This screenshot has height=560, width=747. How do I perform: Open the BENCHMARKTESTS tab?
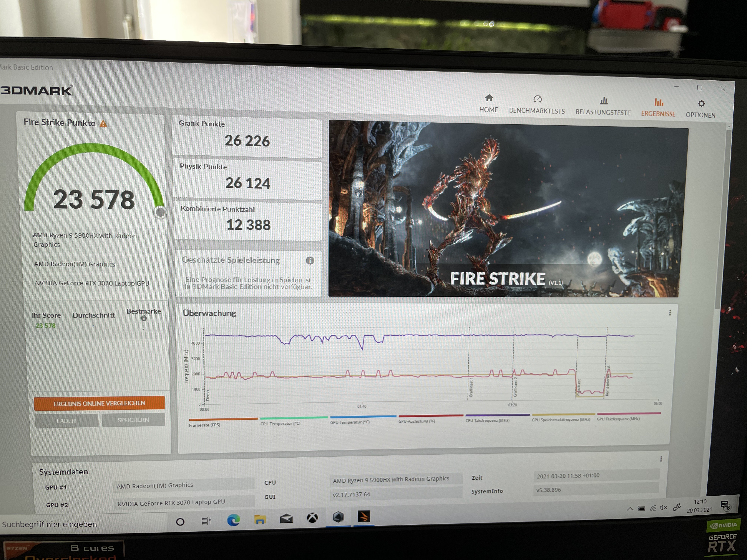click(x=537, y=105)
